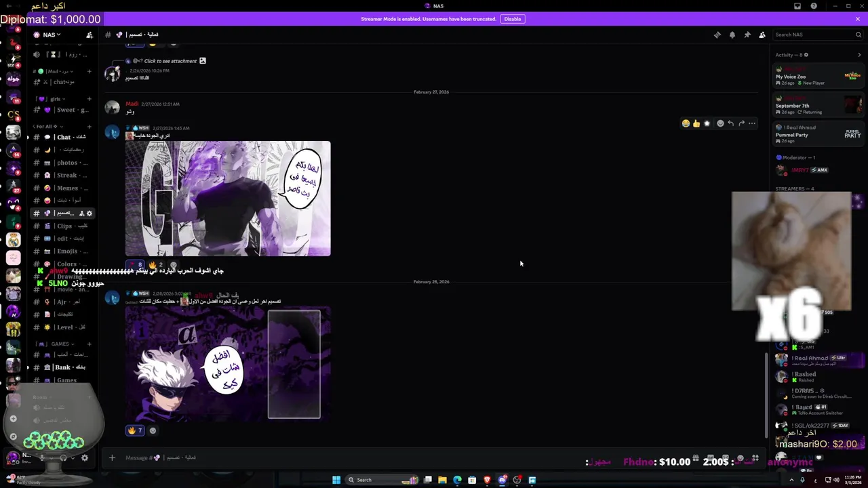The height and width of the screenshot is (488, 868).
Task: Forward the hovered message
Action: coord(741,123)
